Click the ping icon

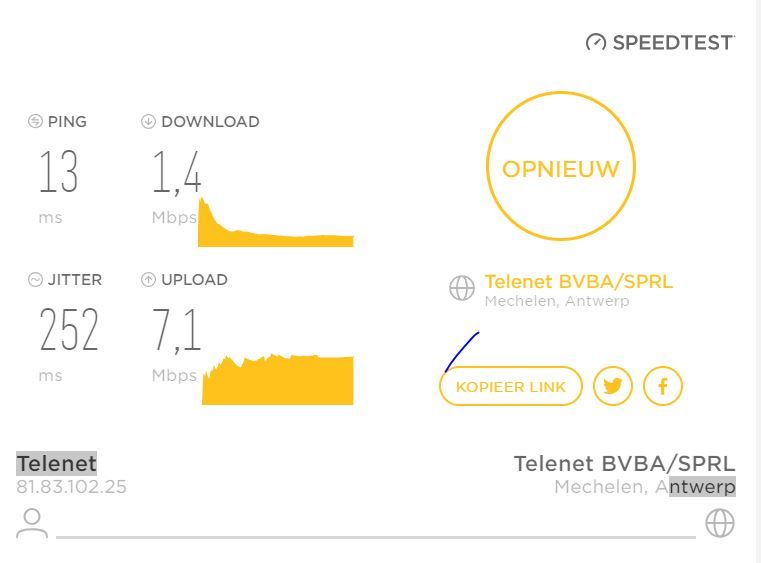click(36, 122)
